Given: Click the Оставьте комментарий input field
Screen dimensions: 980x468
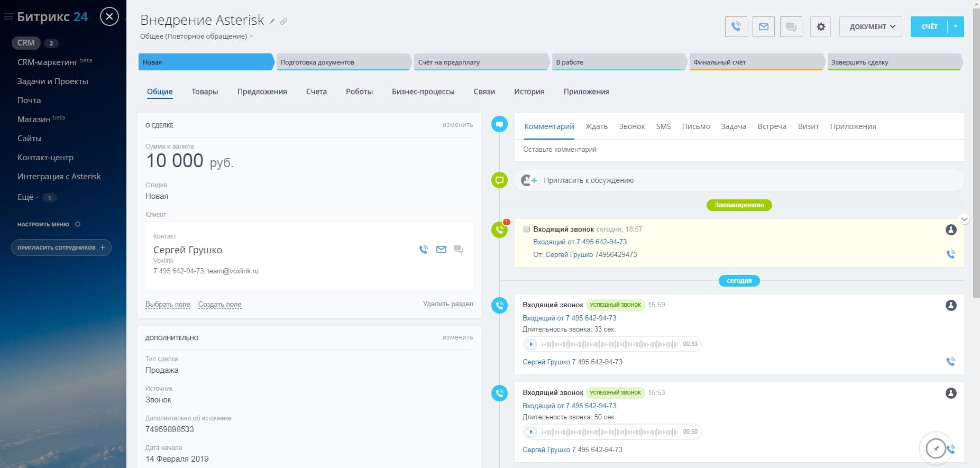Looking at the screenshot, I should tap(739, 150).
